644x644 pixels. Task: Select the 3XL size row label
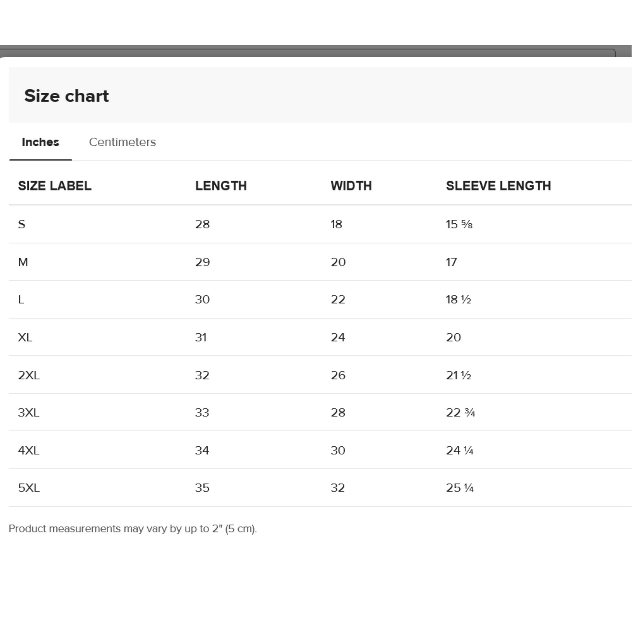[x=29, y=413]
